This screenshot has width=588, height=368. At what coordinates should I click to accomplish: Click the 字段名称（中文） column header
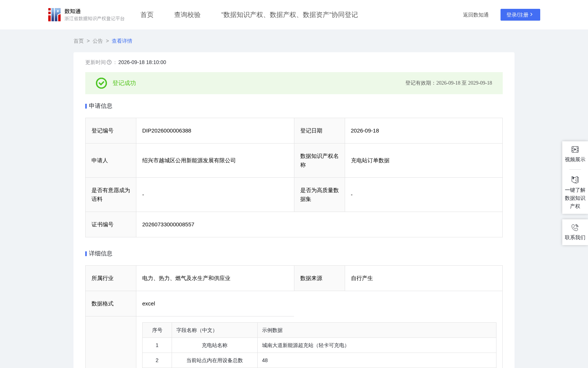[215, 330]
